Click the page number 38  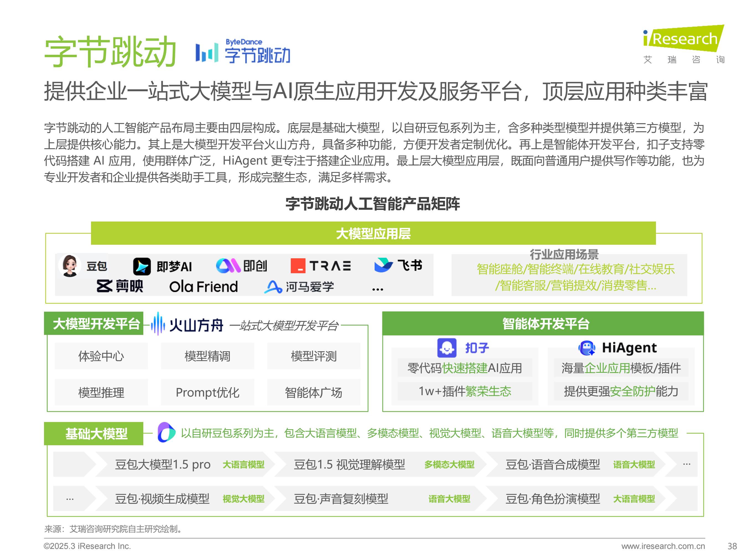(732, 546)
